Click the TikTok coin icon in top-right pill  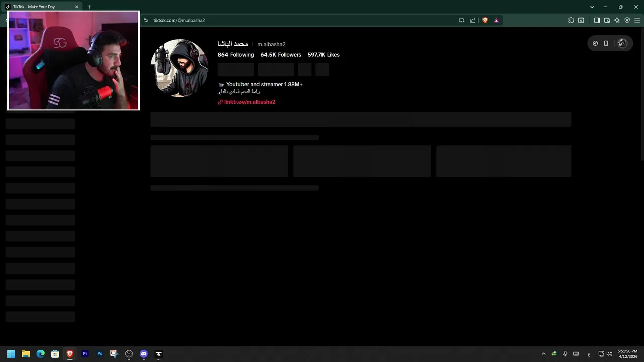pyautogui.click(x=595, y=43)
